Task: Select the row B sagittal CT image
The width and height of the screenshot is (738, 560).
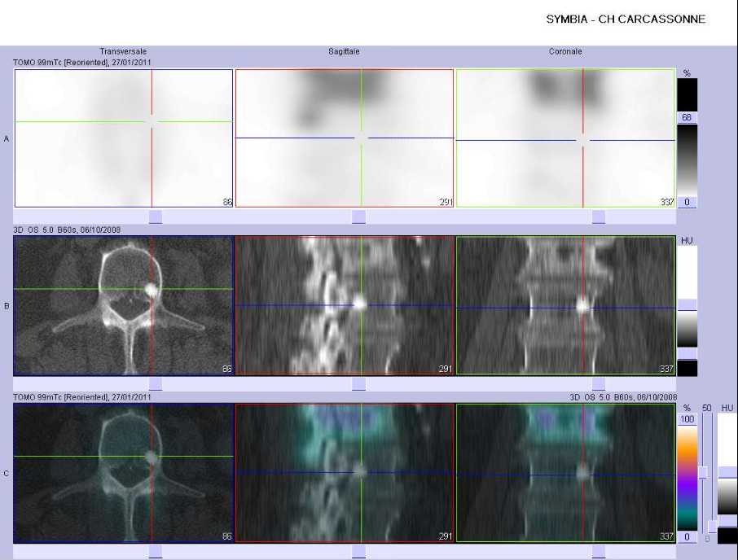Action: tap(345, 305)
